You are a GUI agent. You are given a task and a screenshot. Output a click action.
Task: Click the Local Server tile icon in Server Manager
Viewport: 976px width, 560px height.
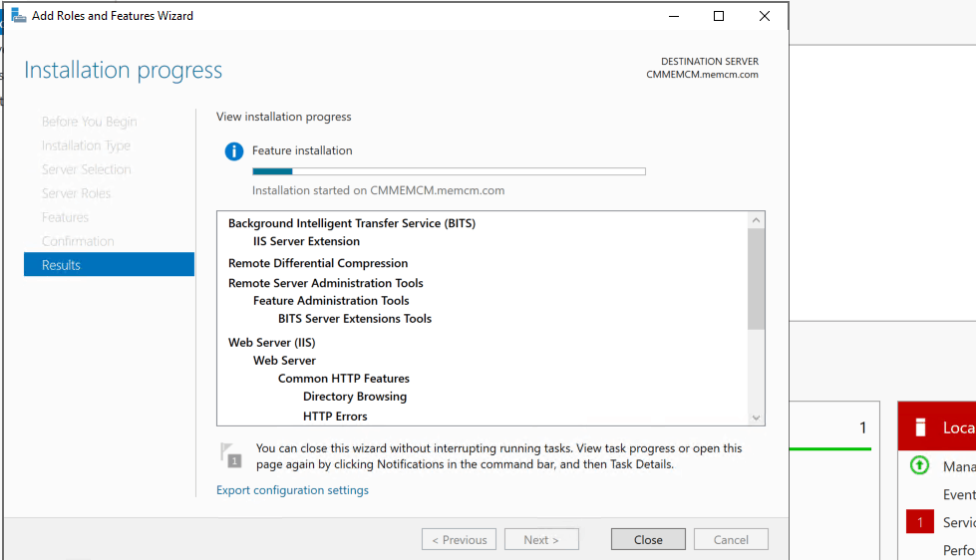[920, 427]
